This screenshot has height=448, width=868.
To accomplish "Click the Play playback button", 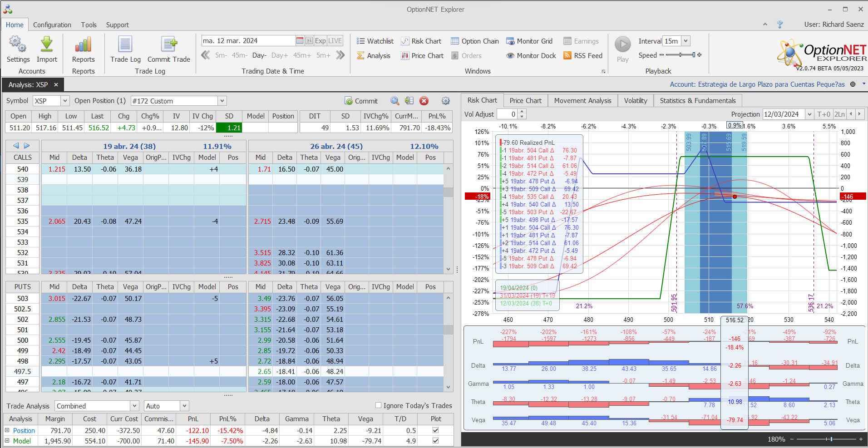I will (x=623, y=44).
